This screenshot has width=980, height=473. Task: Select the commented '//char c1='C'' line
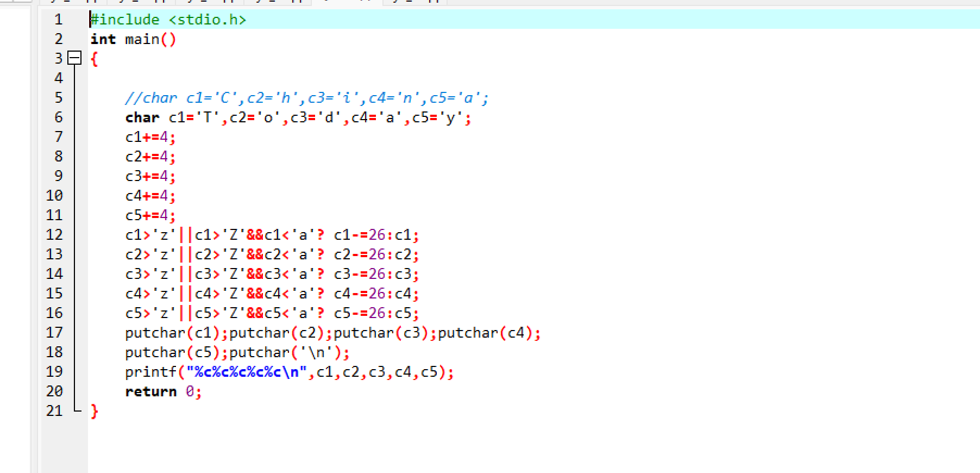[307, 98]
